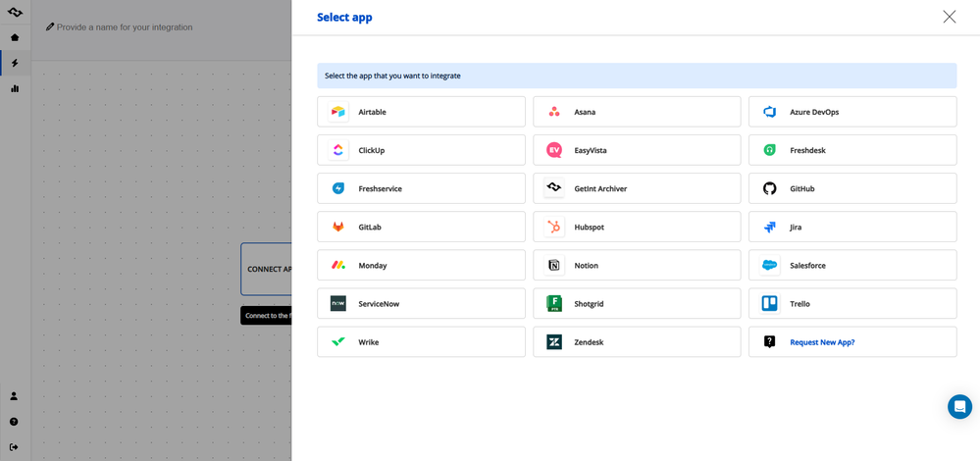This screenshot has width=980, height=461.
Task: Pick the Trello board icon
Action: tap(769, 304)
